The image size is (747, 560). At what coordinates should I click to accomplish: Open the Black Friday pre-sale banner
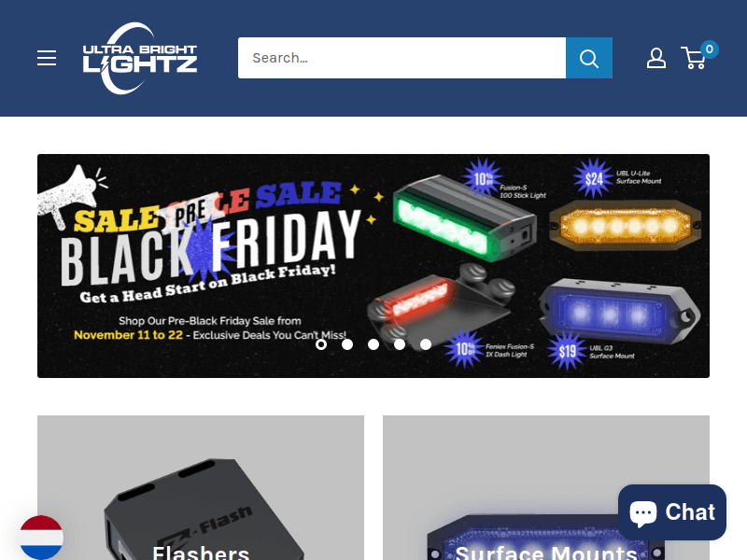[373, 266]
